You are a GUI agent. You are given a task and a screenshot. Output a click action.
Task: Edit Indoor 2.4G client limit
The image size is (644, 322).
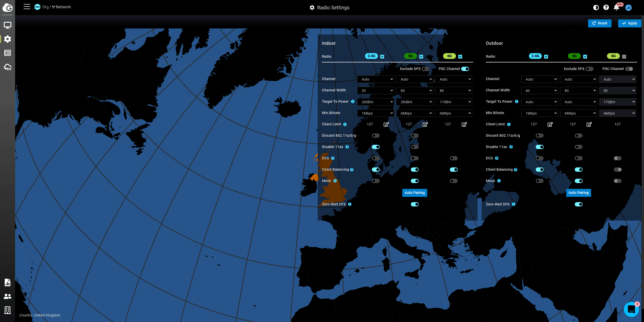(x=386, y=124)
